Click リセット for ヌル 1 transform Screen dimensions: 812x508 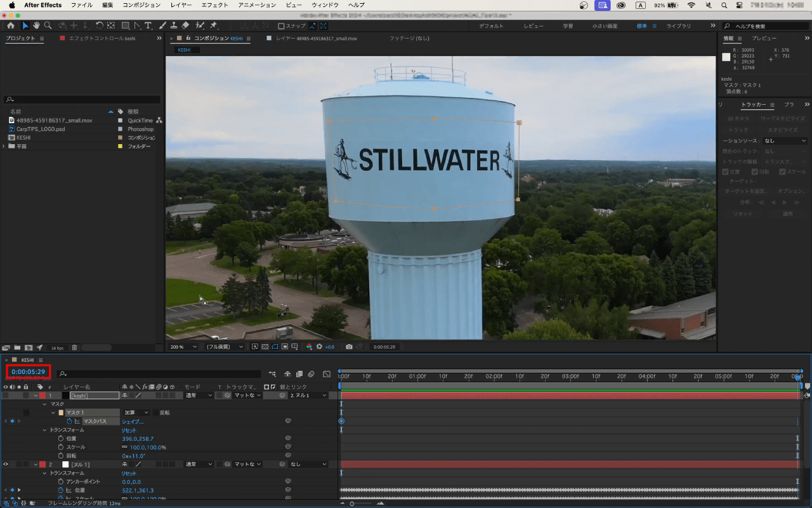[129, 473]
